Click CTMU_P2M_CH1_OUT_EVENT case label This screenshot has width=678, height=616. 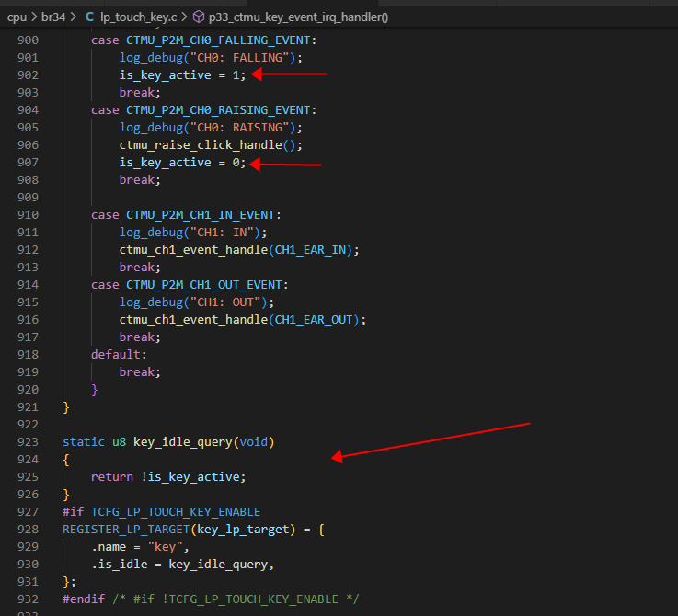point(203,285)
